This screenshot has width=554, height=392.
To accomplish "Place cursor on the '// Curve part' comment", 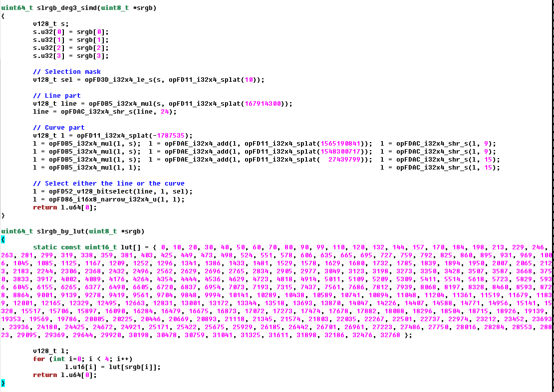I will (x=59, y=128).
